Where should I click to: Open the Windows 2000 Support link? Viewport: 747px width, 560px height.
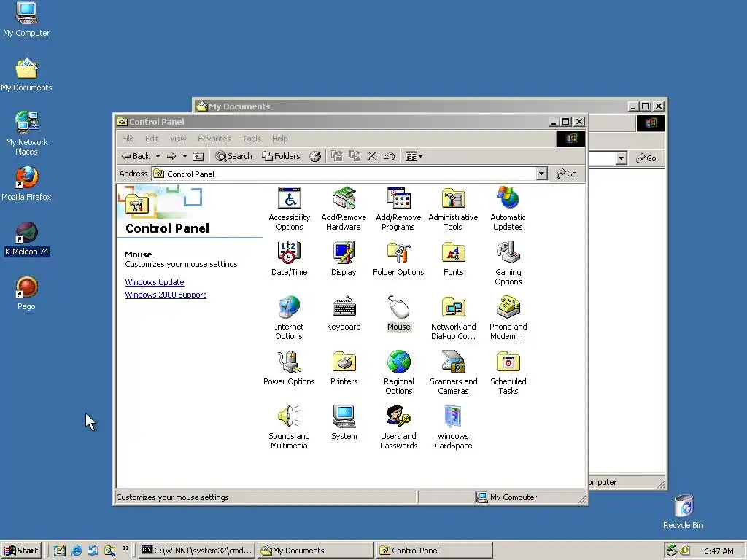(166, 295)
